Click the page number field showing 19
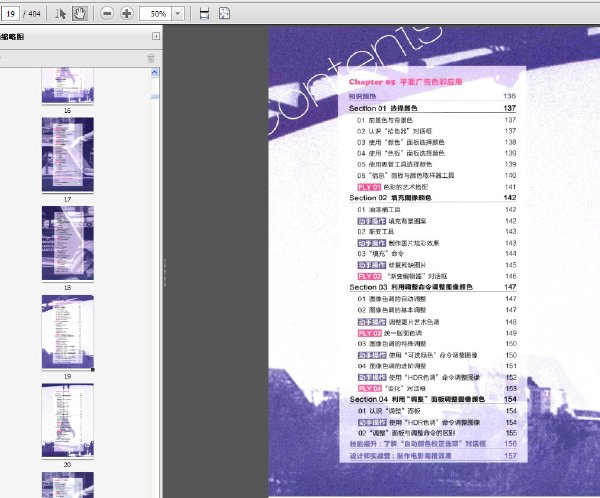 pyautogui.click(x=10, y=14)
